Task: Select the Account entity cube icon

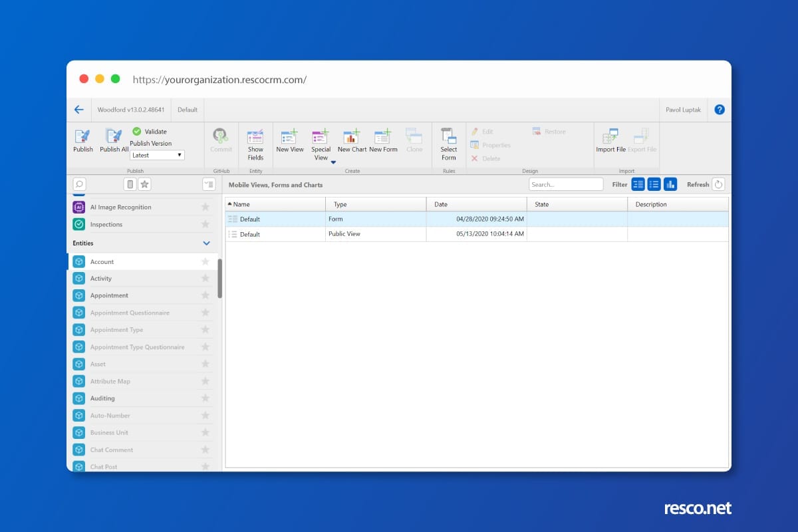Action: pos(78,261)
